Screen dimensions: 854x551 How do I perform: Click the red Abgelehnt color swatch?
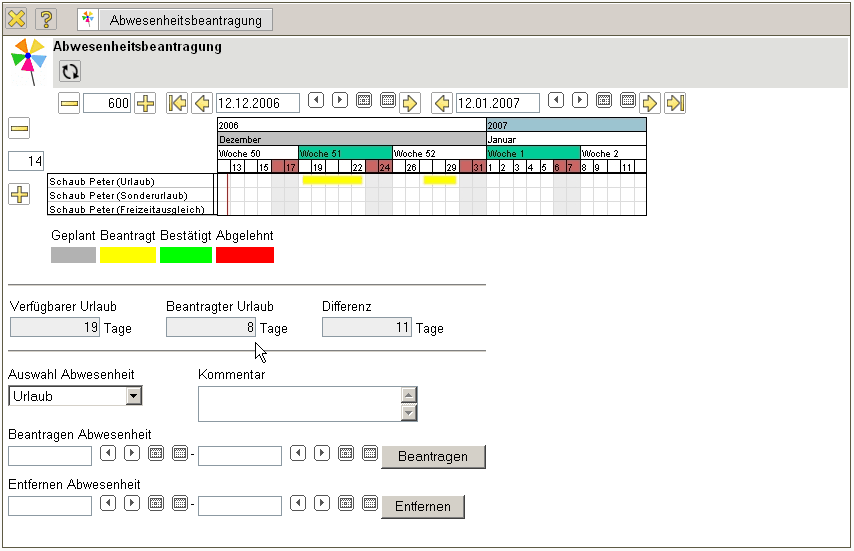click(245, 255)
